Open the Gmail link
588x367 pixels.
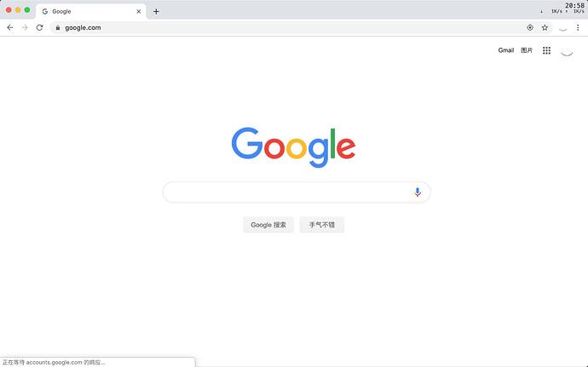[506, 50]
